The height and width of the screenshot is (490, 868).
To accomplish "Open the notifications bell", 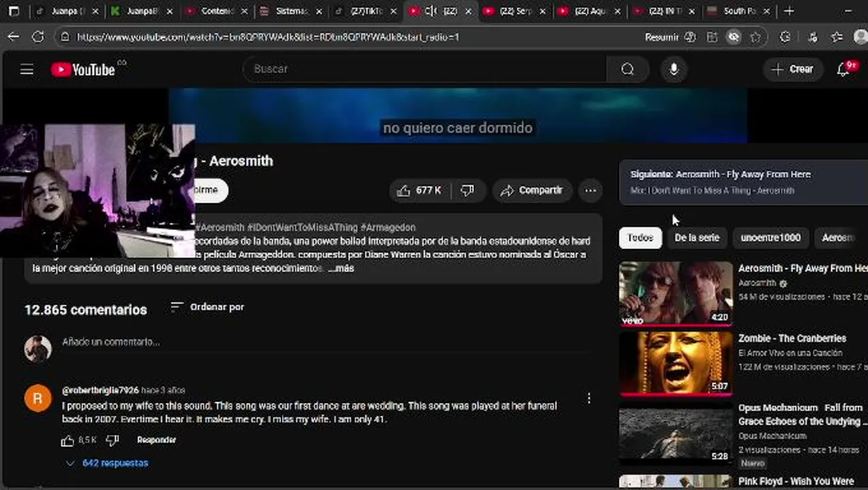I will (843, 69).
